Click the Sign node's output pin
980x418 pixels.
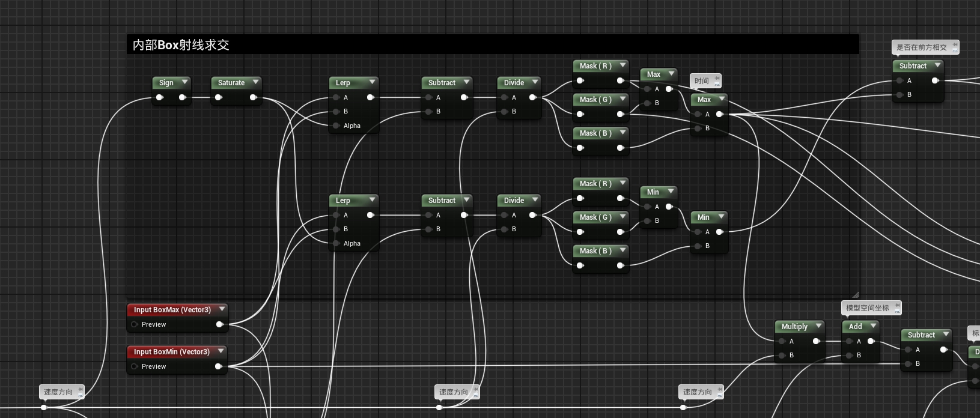click(182, 97)
